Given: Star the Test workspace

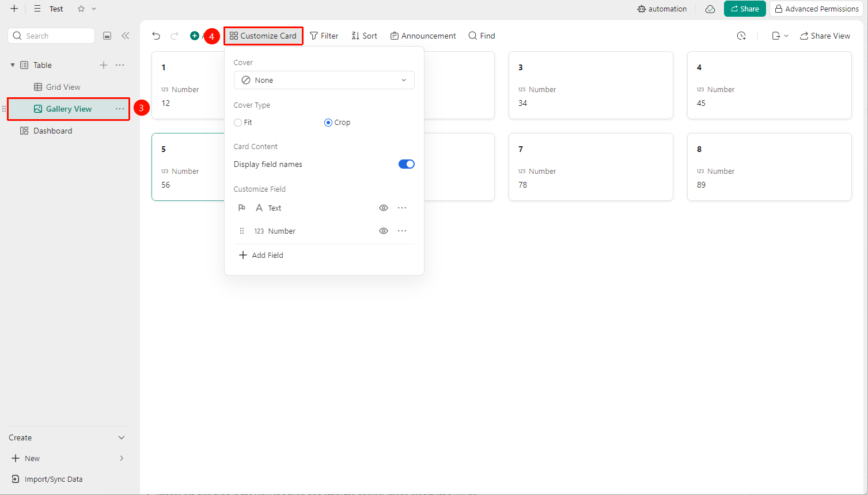Looking at the screenshot, I should tap(81, 9).
